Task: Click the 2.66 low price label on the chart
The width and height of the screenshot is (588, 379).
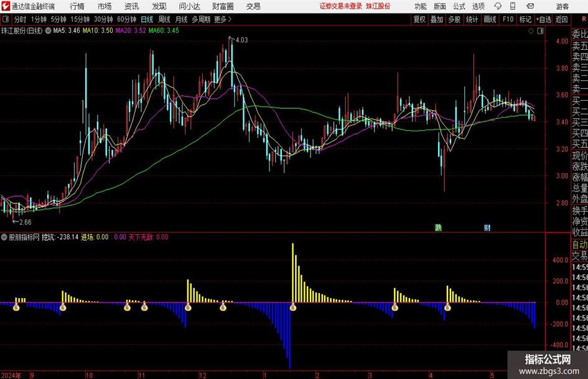Action: pos(26,222)
